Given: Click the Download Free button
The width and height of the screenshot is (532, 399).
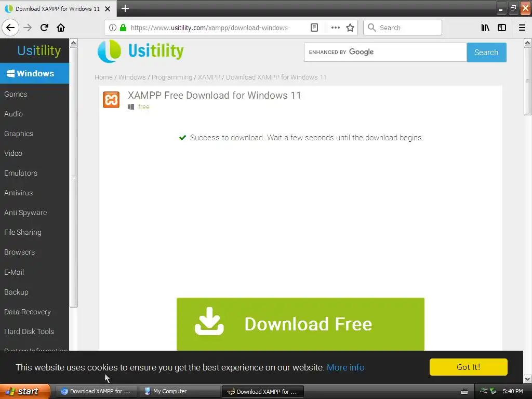Looking at the screenshot, I should click(300, 324).
